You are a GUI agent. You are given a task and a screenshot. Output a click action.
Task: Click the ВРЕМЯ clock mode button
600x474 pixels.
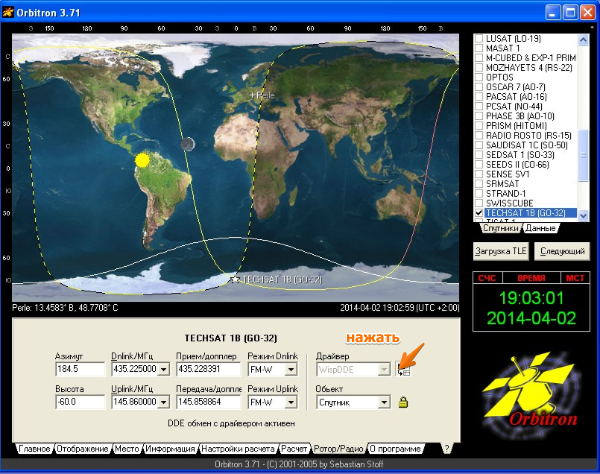pos(531,278)
